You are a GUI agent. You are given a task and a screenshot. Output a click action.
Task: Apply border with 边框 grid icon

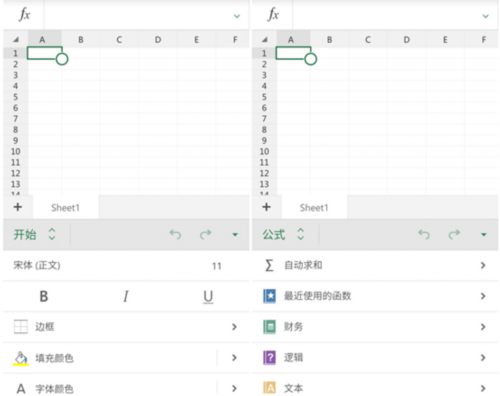21,327
